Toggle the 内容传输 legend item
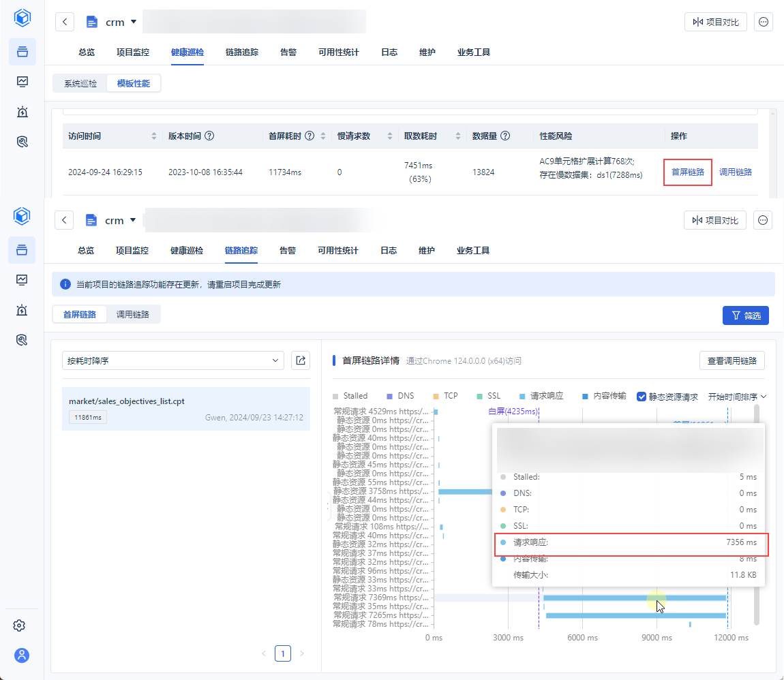 pos(605,396)
